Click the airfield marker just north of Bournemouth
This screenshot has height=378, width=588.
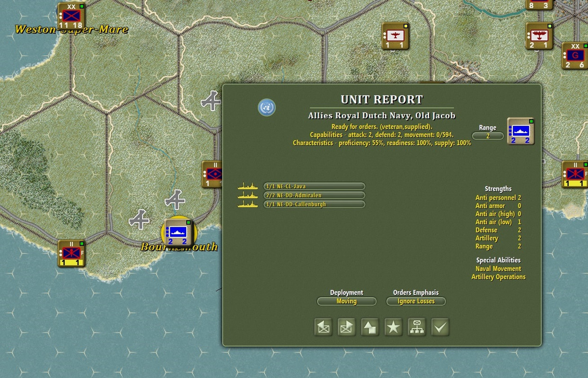(x=175, y=200)
